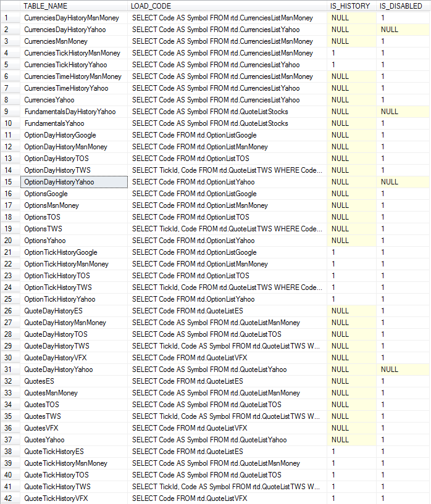Select the CurrenciesYahoo table name cell
431x504 pixels.
74,100
